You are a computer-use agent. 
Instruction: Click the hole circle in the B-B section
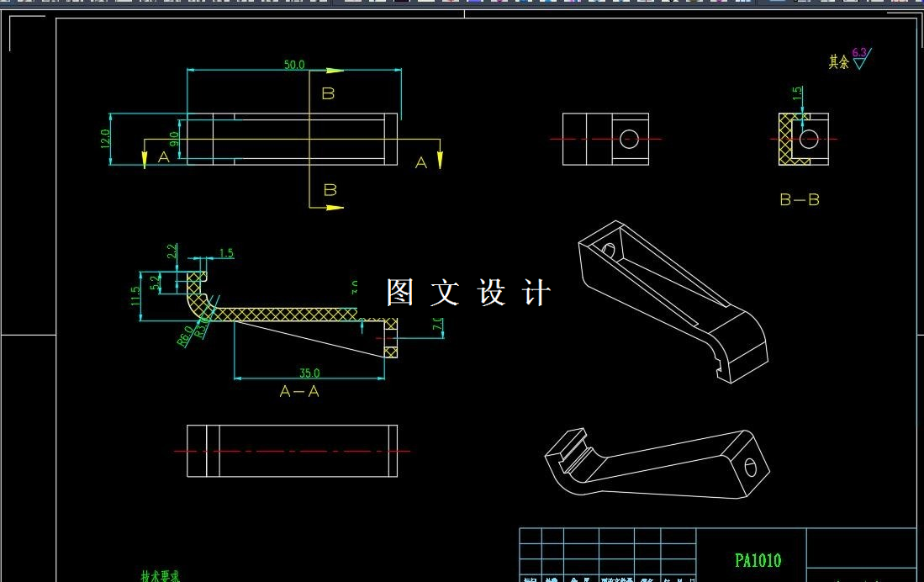809,139
